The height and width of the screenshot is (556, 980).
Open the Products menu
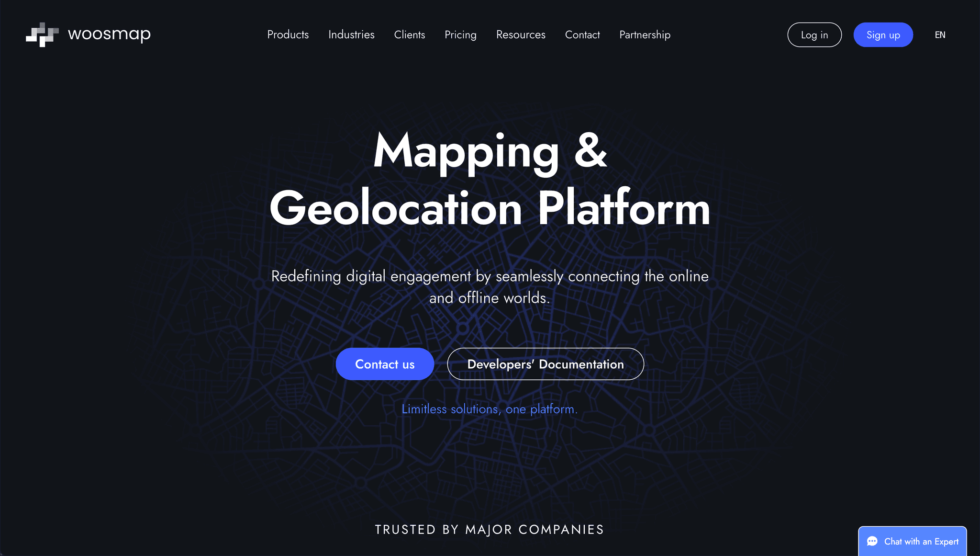pyautogui.click(x=288, y=34)
